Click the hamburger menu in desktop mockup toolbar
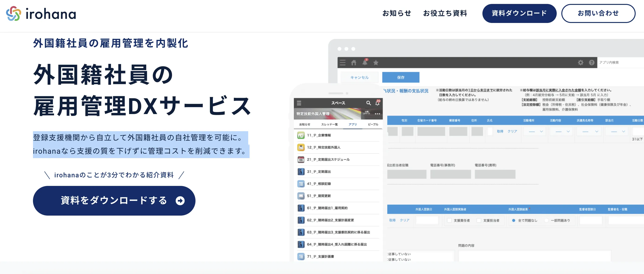644x274 pixels. point(343,62)
